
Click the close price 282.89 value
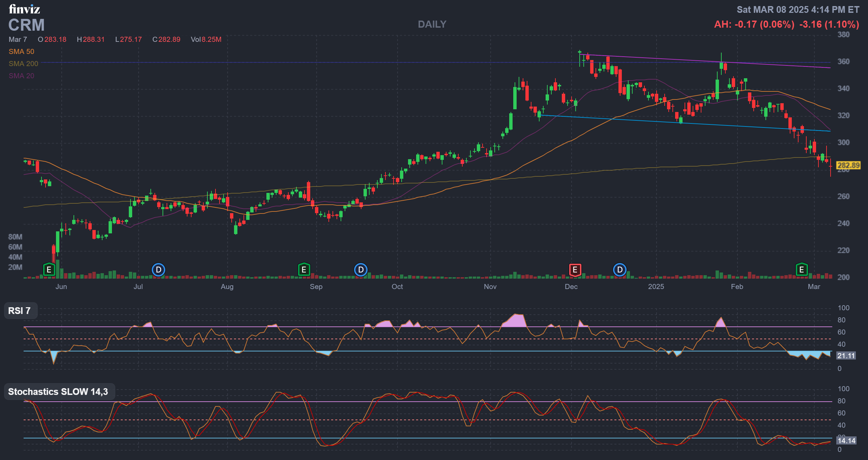pyautogui.click(x=169, y=39)
